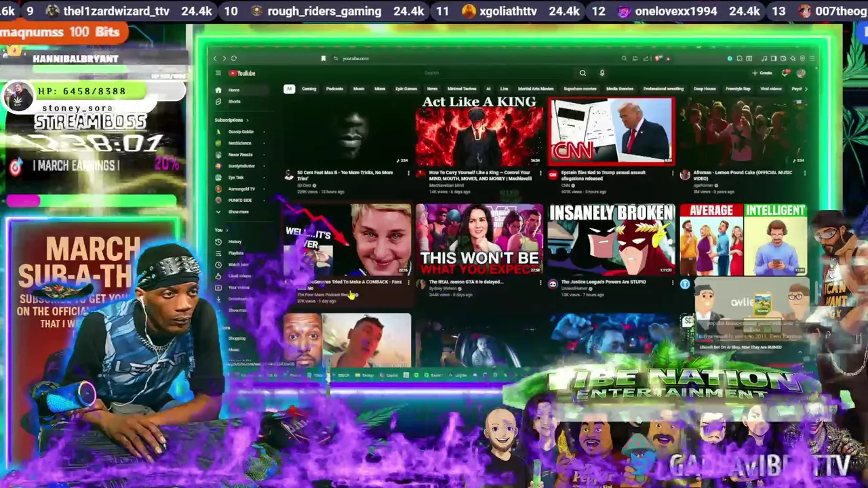The height and width of the screenshot is (488, 868).
Task: Select the News filter chip
Action: click(432, 89)
